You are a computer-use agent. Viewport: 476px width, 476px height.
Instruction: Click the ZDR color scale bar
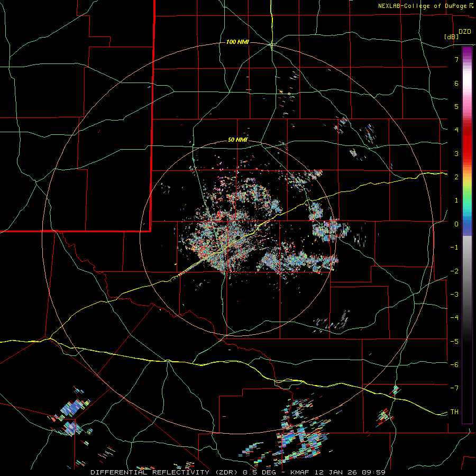coord(467,235)
